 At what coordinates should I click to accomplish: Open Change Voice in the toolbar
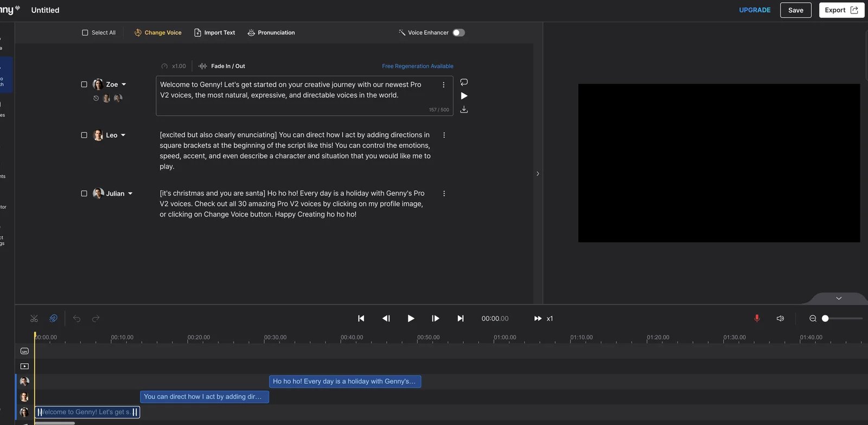click(x=158, y=33)
